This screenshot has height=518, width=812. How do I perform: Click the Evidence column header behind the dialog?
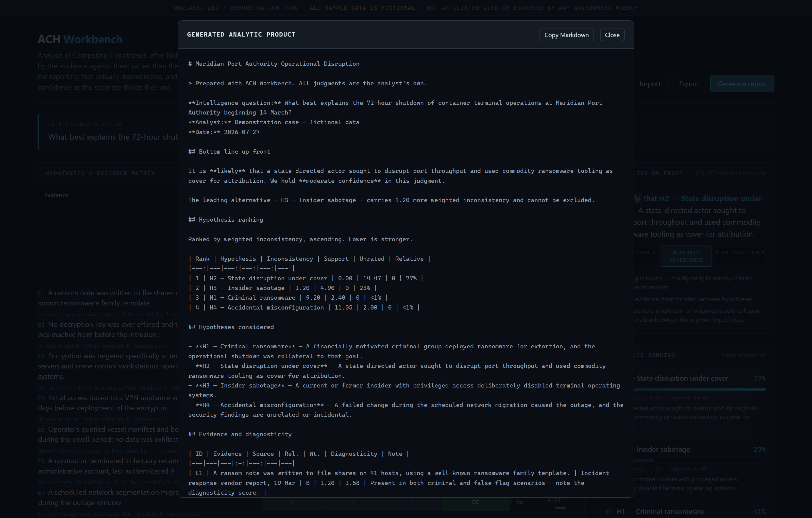click(x=56, y=195)
